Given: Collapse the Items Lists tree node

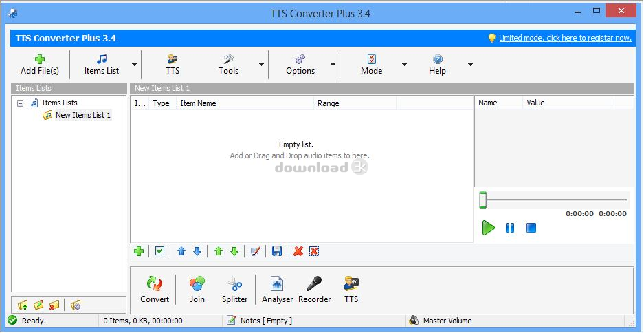Looking at the screenshot, I should coord(20,103).
